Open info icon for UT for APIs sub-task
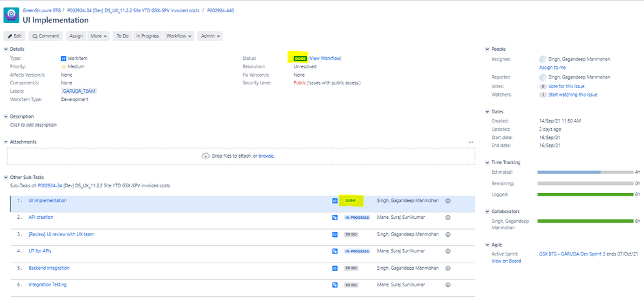This screenshot has width=644, height=298. pos(448,251)
